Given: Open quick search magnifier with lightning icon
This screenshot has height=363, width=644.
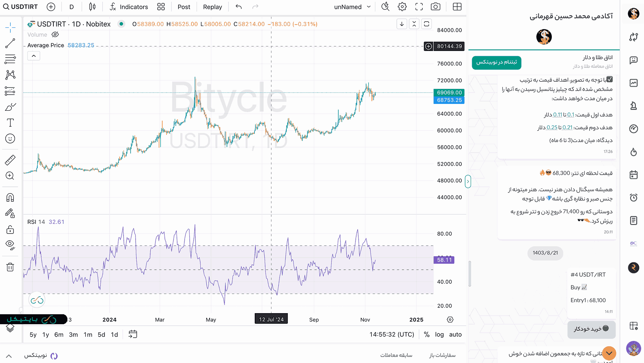Looking at the screenshot, I should coord(385,7).
